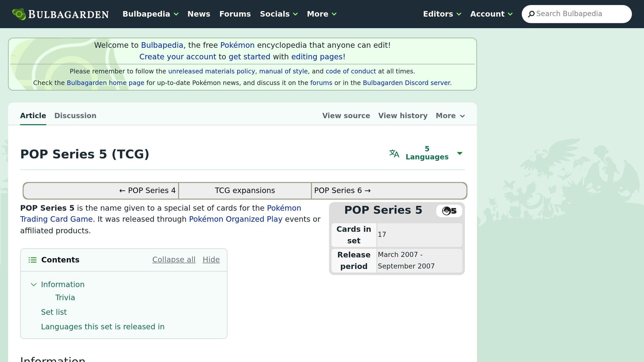This screenshot has height=362, width=644.
Task: Select the "March 2007 - September 2007" release period
Action: (406, 261)
